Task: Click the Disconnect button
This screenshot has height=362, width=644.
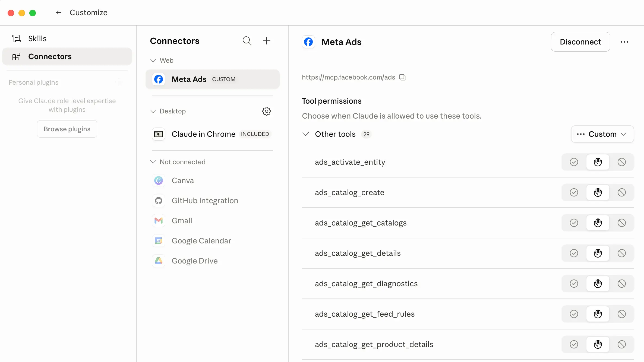Action: [580, 42]
